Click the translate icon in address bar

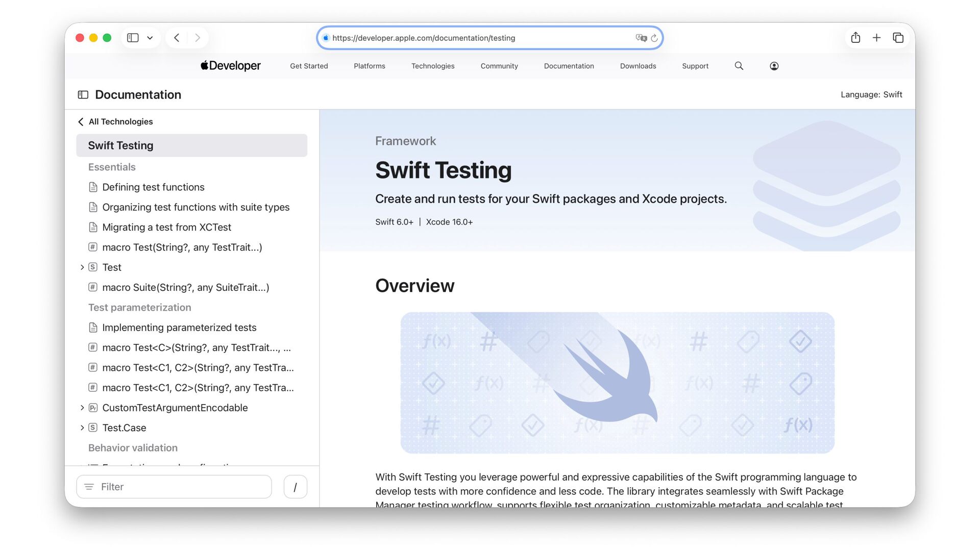click(641, 38)
